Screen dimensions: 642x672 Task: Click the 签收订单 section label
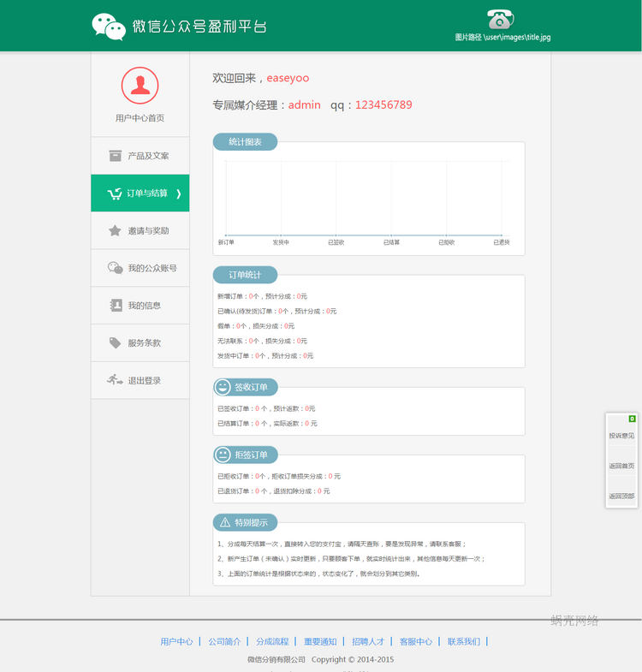click(x=246, y=387)
